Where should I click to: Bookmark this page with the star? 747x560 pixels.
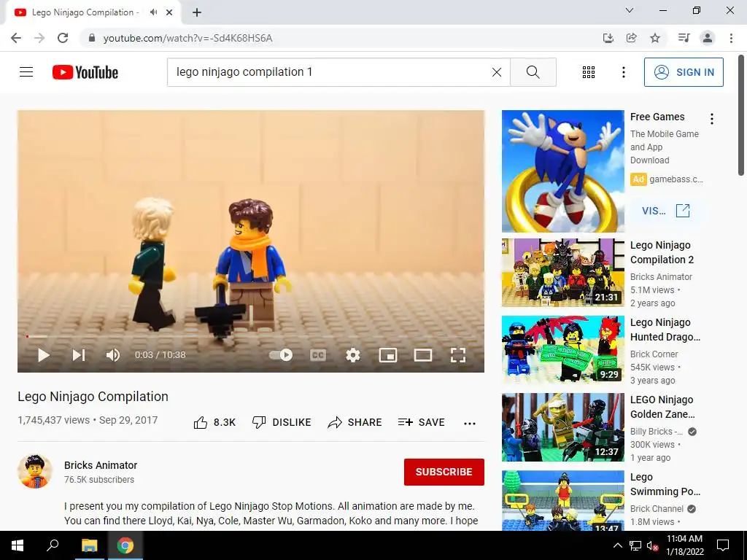(x=655, y=38)
